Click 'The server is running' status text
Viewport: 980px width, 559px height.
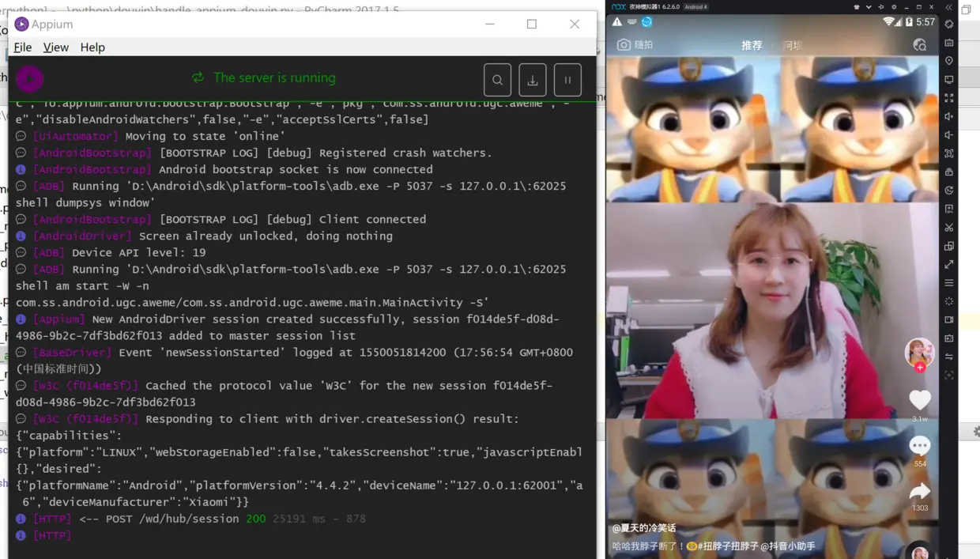(274, 77)
